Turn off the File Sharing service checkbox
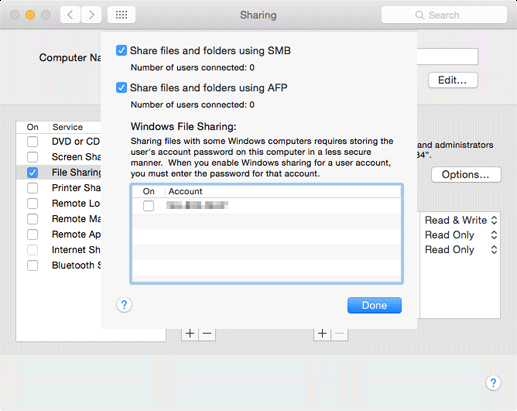517x411 pixels. pyautogui.click(x=32, y=172)
